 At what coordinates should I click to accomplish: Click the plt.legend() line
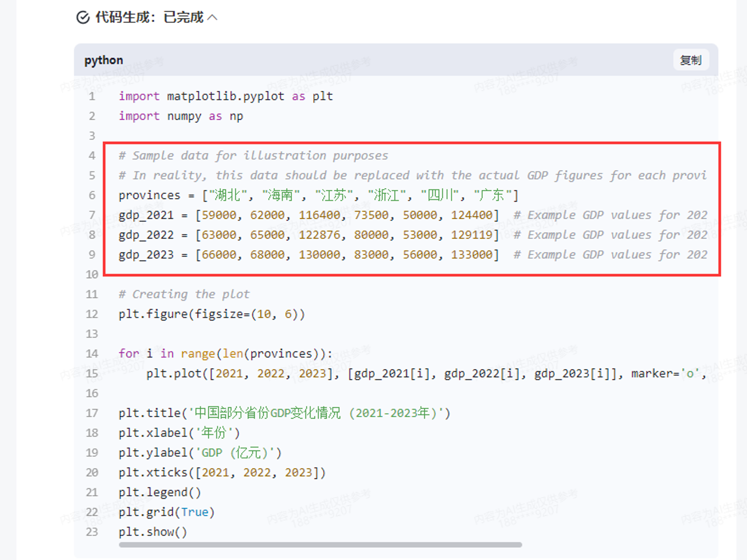(x=160, y=492)
